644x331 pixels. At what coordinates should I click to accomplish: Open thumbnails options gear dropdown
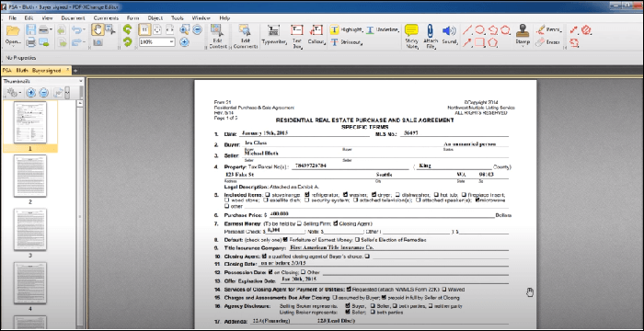pos(14,93)
